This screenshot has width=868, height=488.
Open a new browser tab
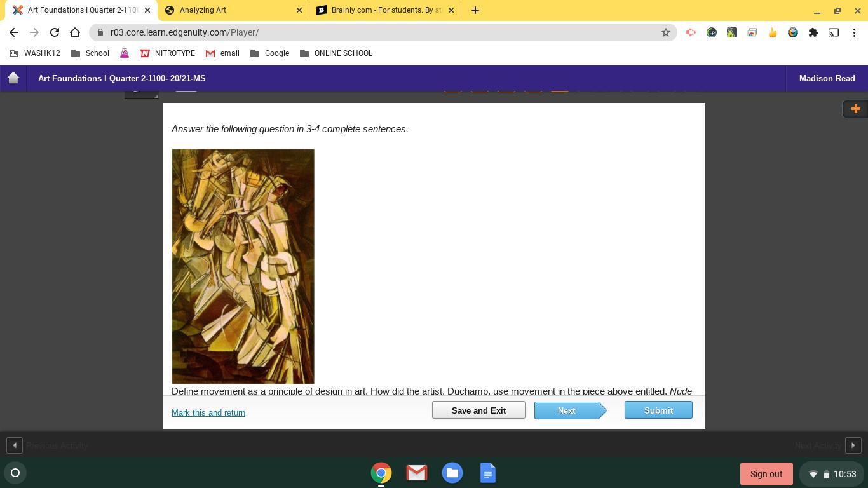pos(475,10)
